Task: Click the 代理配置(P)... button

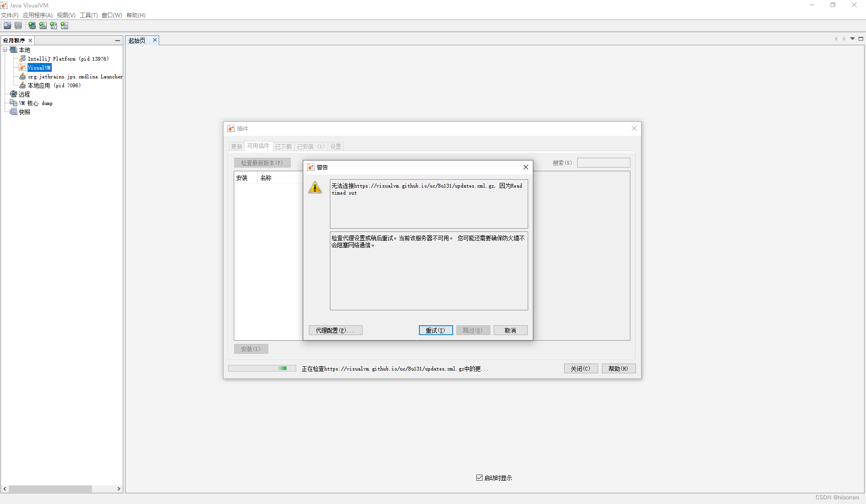Action: [x=335, y=330]
